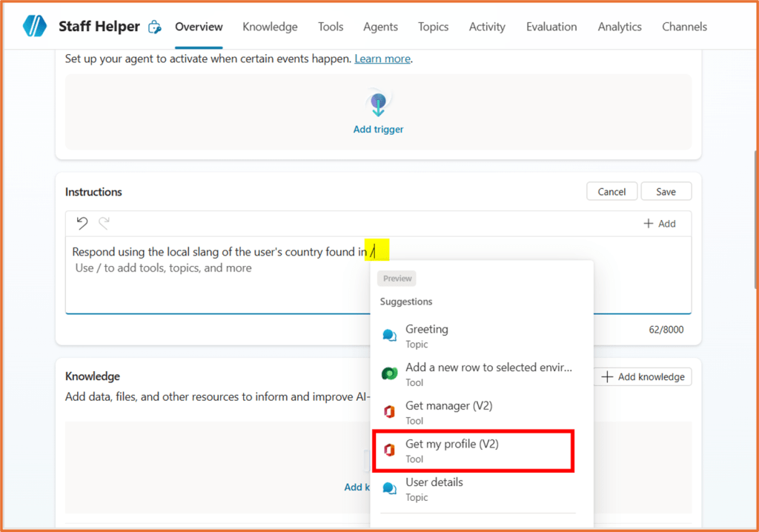The image size is (759, 532).
Task: Click the copy icon beside Staff Helper name
Action: (x=154, y=25)
